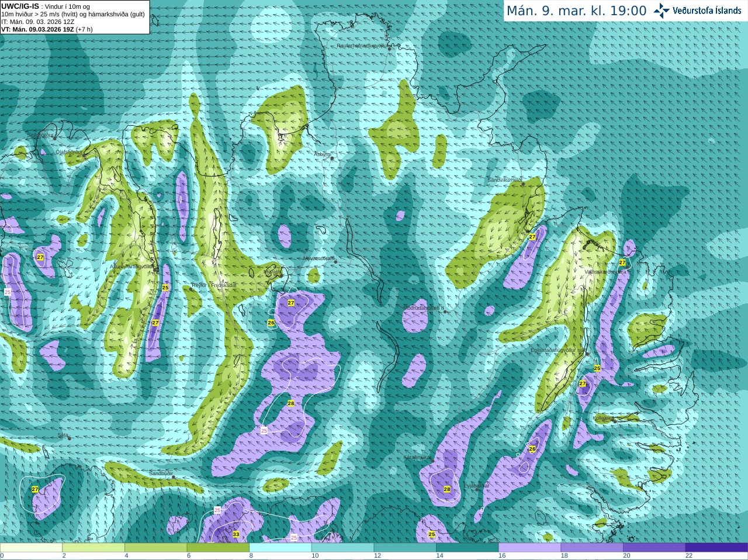Select the Mán. 9. mar. kl. 19:00 timestamp

click(x=576, y=11)
